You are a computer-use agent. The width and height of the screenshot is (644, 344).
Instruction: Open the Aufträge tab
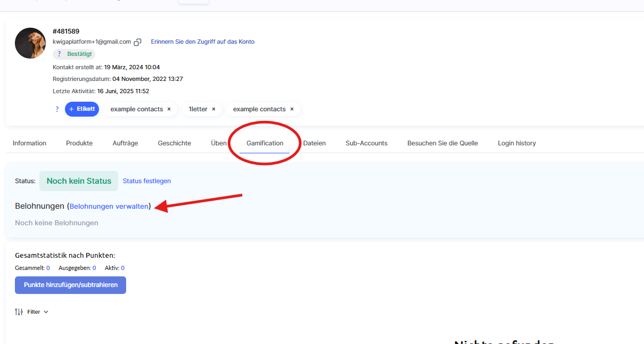tap(125, 143)
